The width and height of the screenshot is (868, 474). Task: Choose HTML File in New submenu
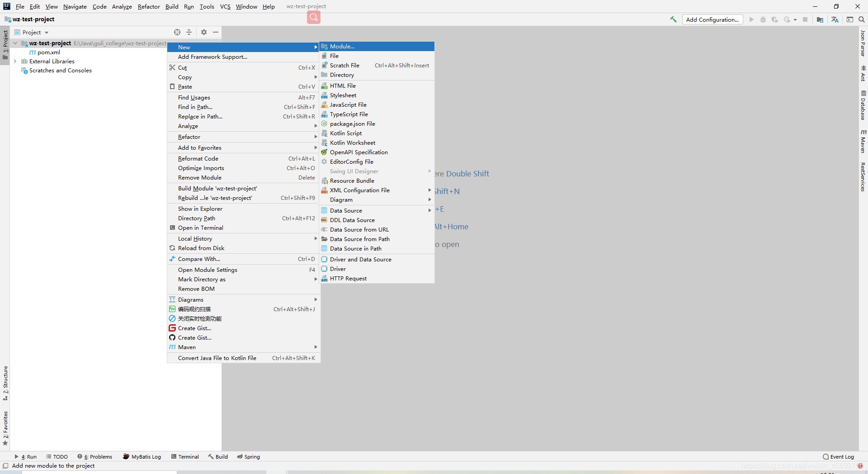pyautogui.click(x=377, y=86)
